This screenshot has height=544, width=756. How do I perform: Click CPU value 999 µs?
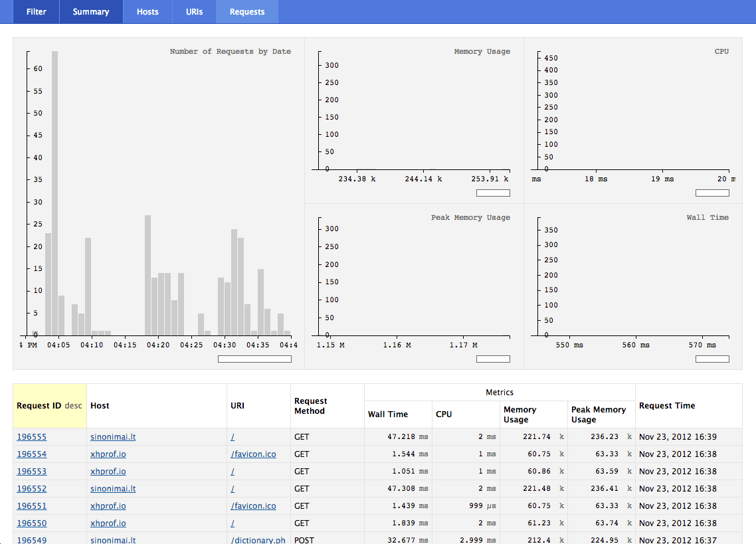coord(482,506)
